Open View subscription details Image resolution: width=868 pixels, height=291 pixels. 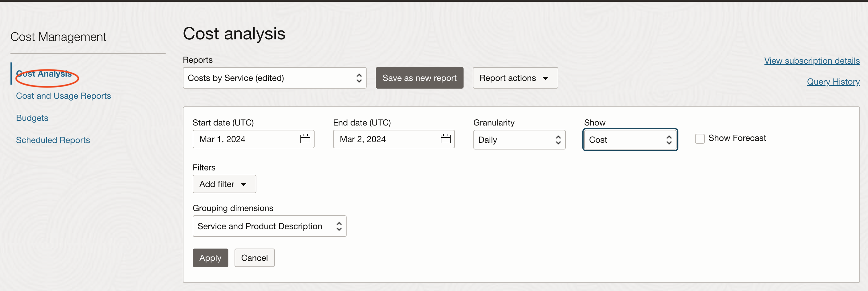click(x=812, y=61)
